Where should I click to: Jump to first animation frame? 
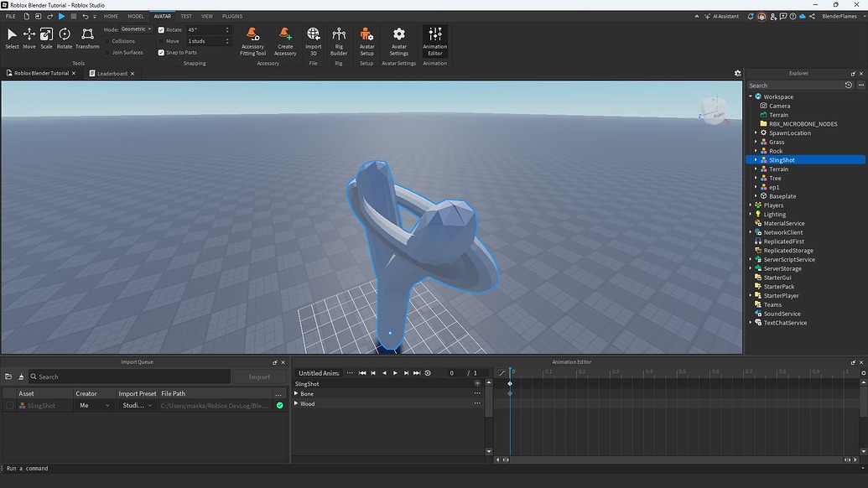tap(362, 373)
